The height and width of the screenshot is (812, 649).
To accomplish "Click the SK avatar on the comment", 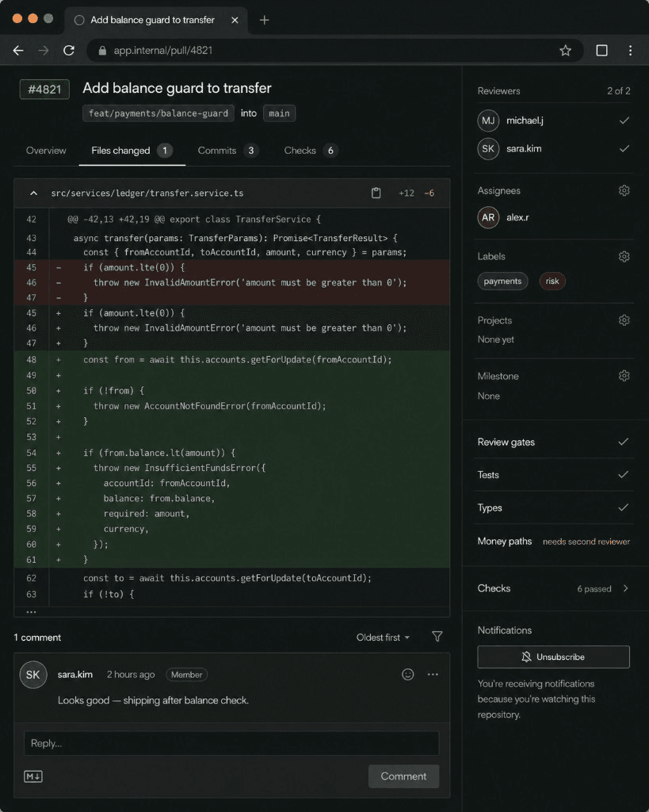I will [x=33, y=675].
